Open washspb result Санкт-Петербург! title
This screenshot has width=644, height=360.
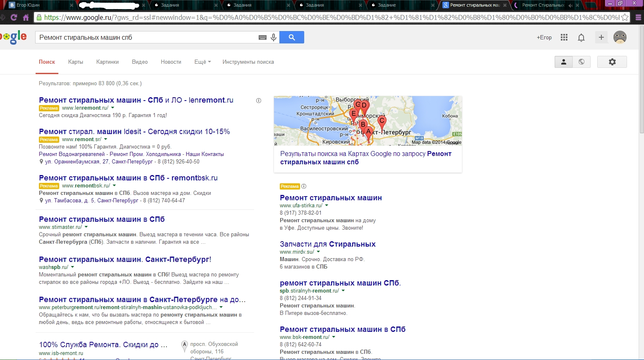click(125, 259)
